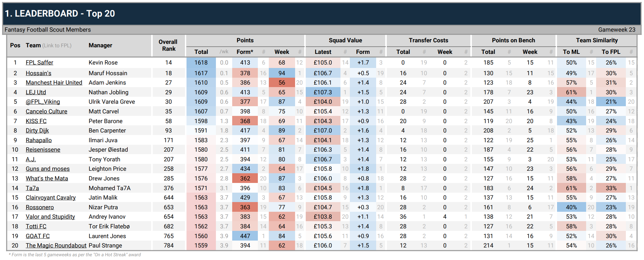
Task: Select the Form* column header under Points
Action: (245, 52)
